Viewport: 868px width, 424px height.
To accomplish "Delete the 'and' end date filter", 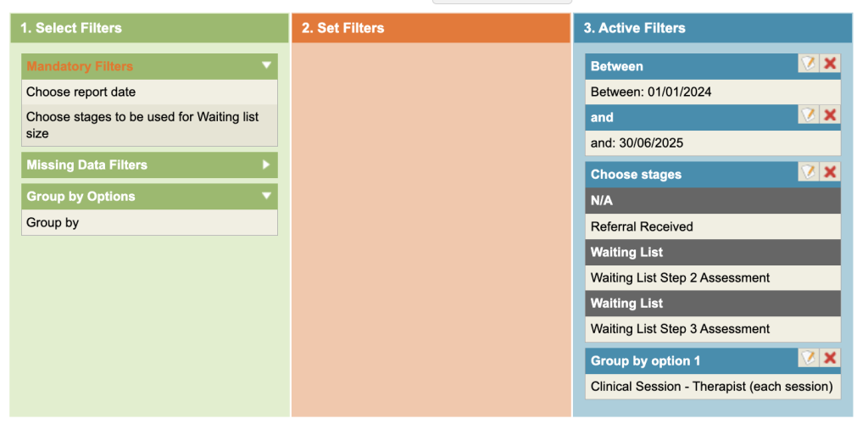I will click(830, 114).
